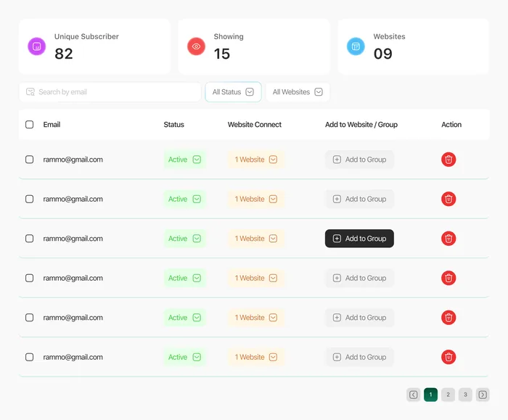Click the last row's red trash icon
The height and width of the screenshot is (420, 508).
448,357
